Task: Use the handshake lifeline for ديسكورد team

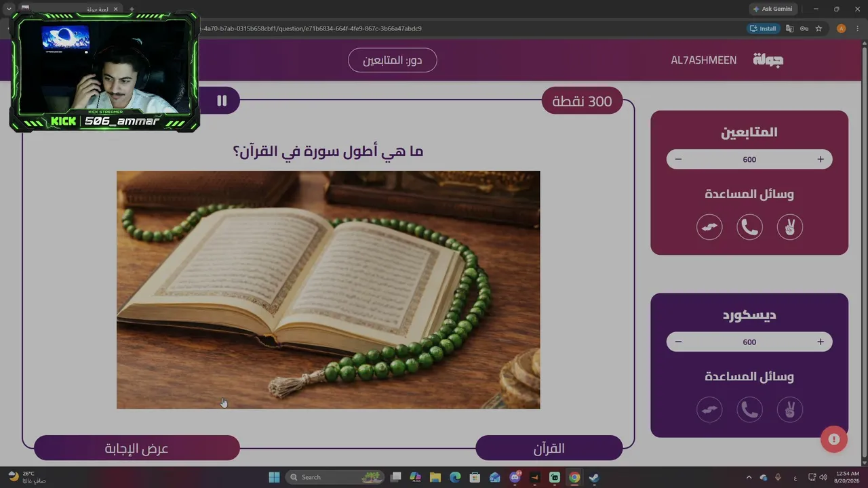Action: 709,409
